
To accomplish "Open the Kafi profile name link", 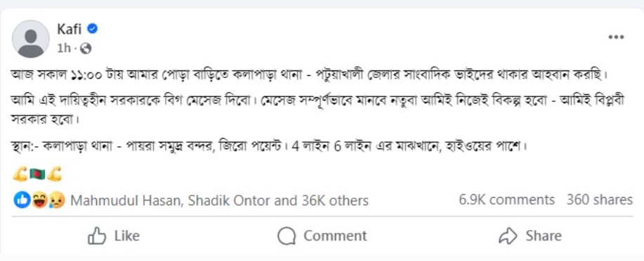I will click(70, 30).
